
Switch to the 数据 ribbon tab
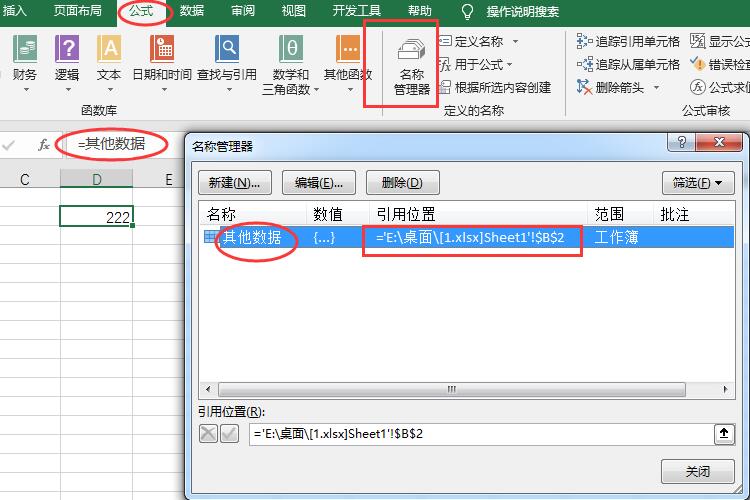[x=192, y=12]
